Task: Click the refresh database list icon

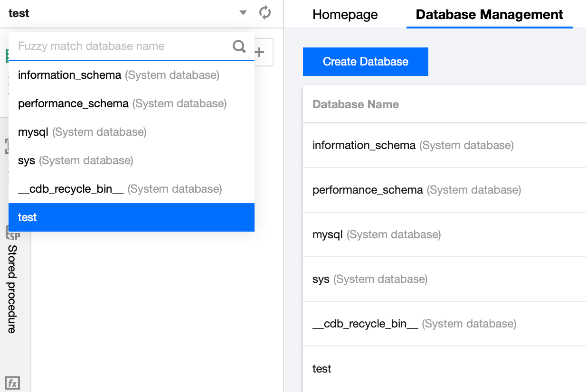Action: click(x=265, y=13)
